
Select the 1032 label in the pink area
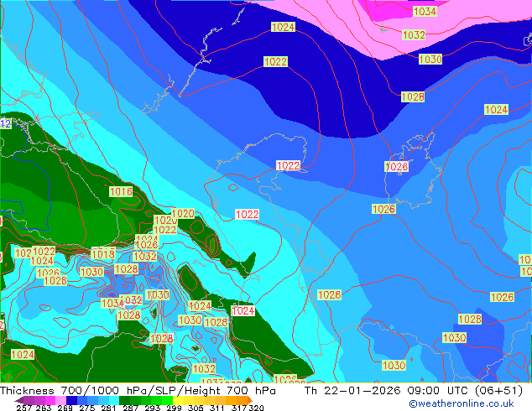click(x=414, y=34)
